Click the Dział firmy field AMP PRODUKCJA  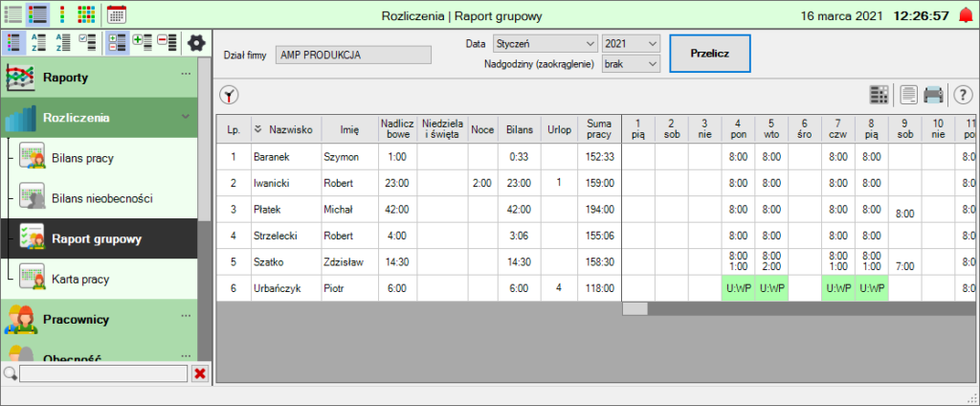pos(354,55)
